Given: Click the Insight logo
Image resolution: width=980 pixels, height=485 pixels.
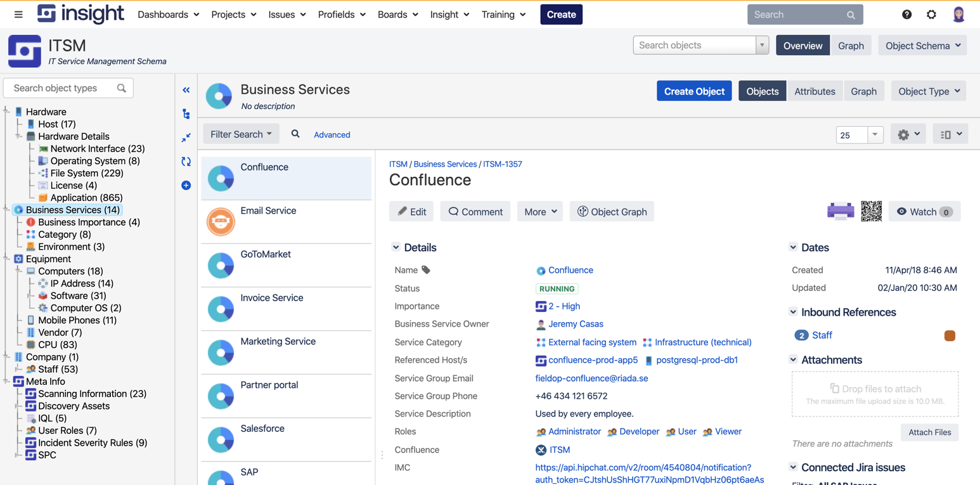Looking at the screenshot, I should tap(81, 14).
